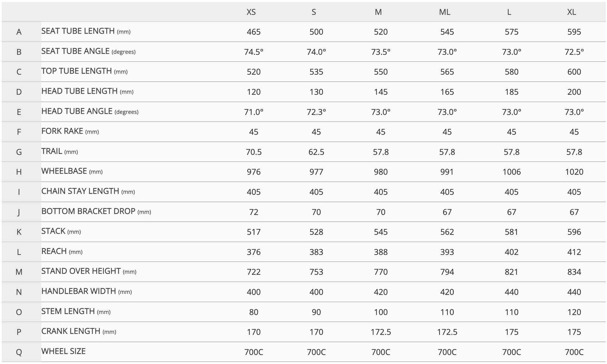Select the 74.5° seat tube angle value
607x364 pixels.
click(254, 52)
